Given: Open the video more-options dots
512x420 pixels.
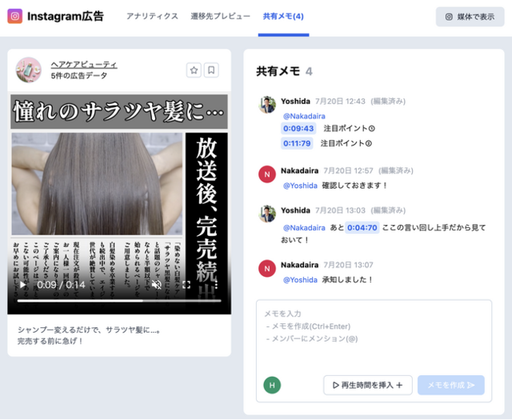Looking at the screenshot, I should point(216,285).
